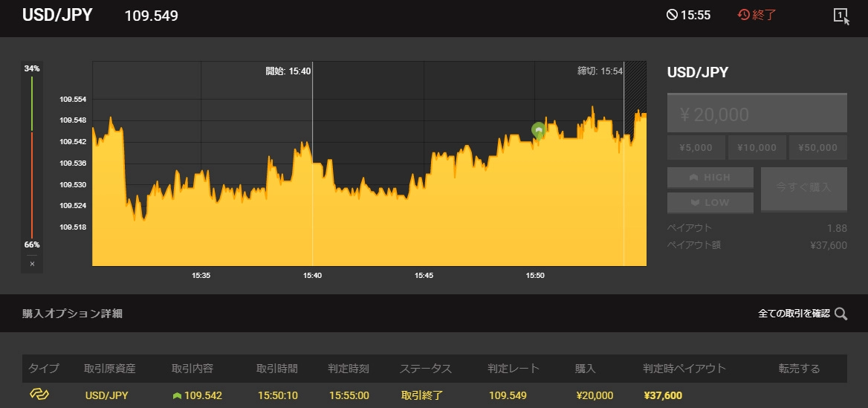Click the green up arrow beside 109.542
868x408 pixels.
[177, 395]
